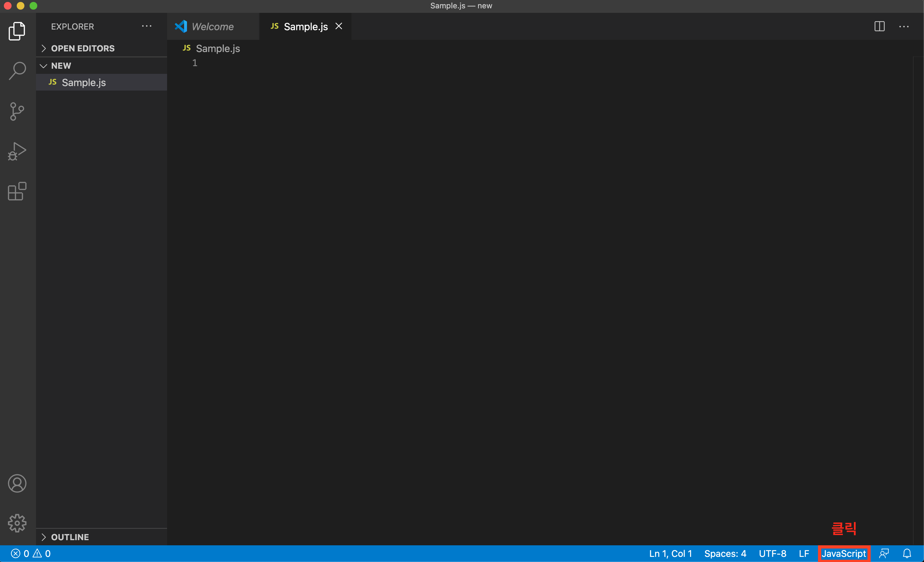Select Sample.js in the file explorer
Screen dimensions: 924x562
84,83
